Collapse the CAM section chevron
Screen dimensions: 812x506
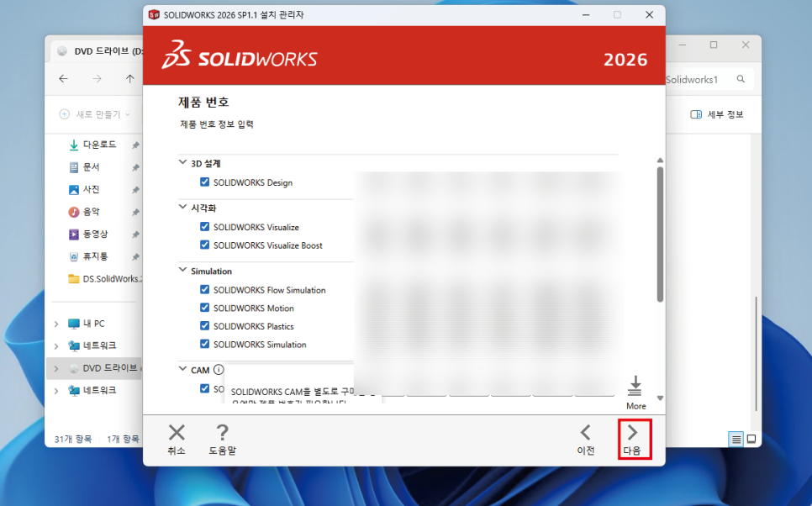[182, 369]
